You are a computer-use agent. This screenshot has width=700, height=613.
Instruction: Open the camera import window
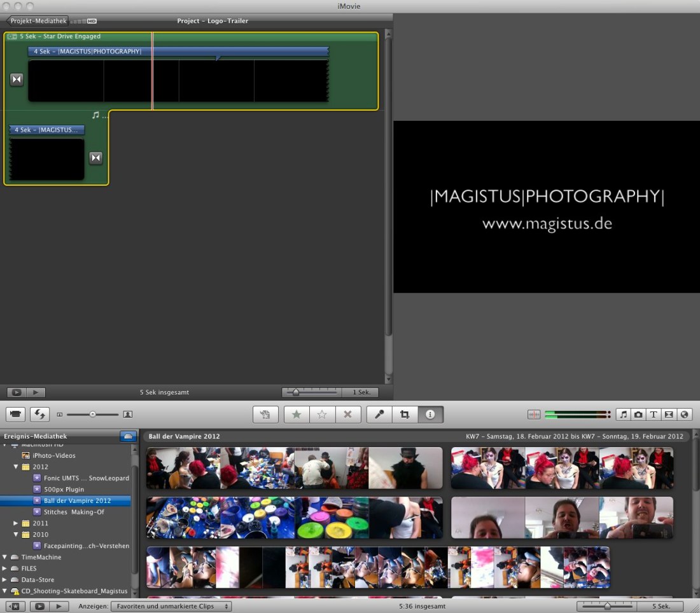click(16, 415)
